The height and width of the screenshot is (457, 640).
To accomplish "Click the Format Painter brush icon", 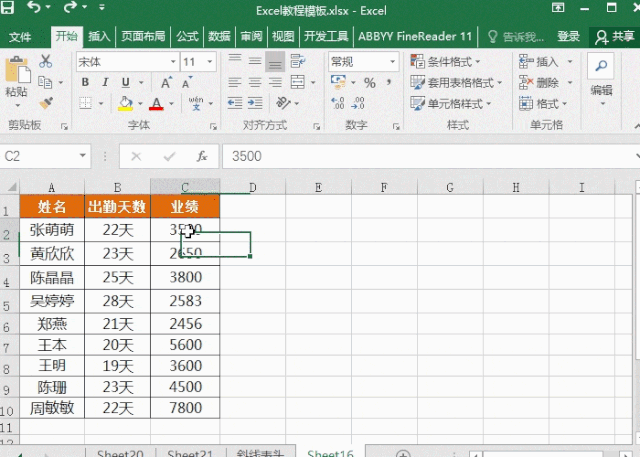I will coord(46,103).
